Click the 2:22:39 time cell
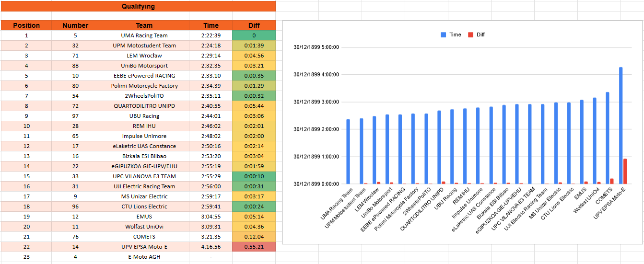Image resolution: width=644 pixels, height=264 pixels. 211,35
